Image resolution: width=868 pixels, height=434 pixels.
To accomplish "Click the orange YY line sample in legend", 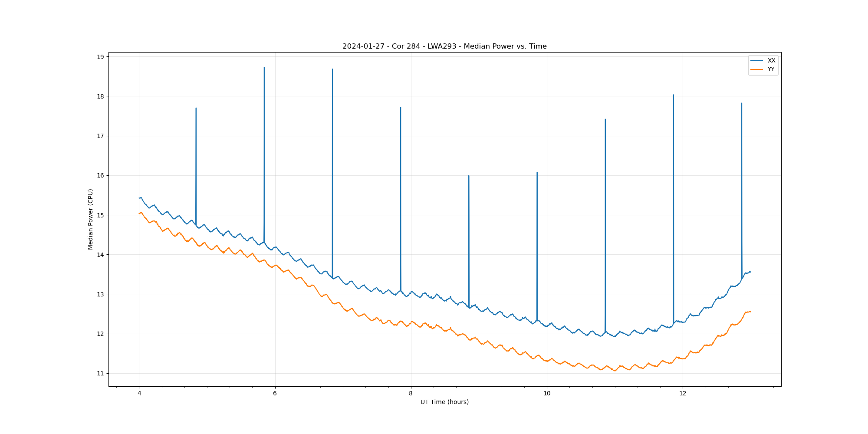I will pos(757,69).
